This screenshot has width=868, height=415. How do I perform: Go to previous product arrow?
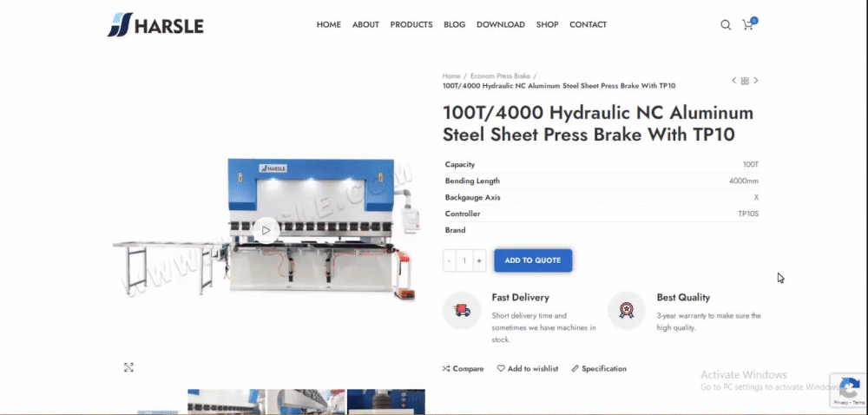coord(734,81)
